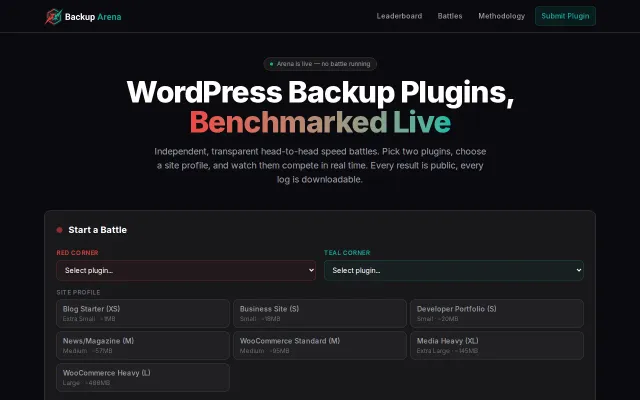The width and height of the screenshot is (640, 400).
Task: Choose the Media Heavy (XL) profile
Action: pos(497,345)
